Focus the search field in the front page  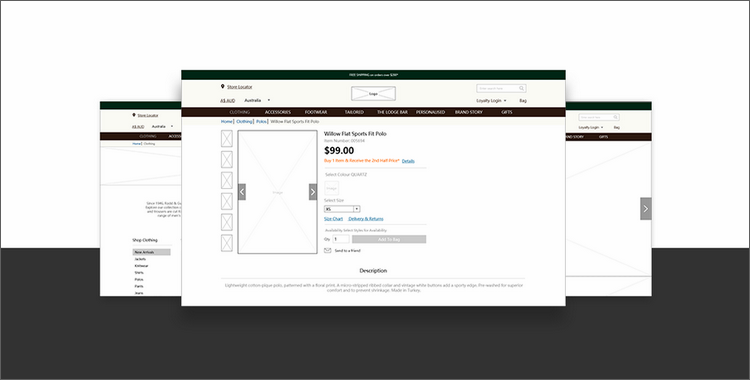pyautogui.click(x=501, y=88)
